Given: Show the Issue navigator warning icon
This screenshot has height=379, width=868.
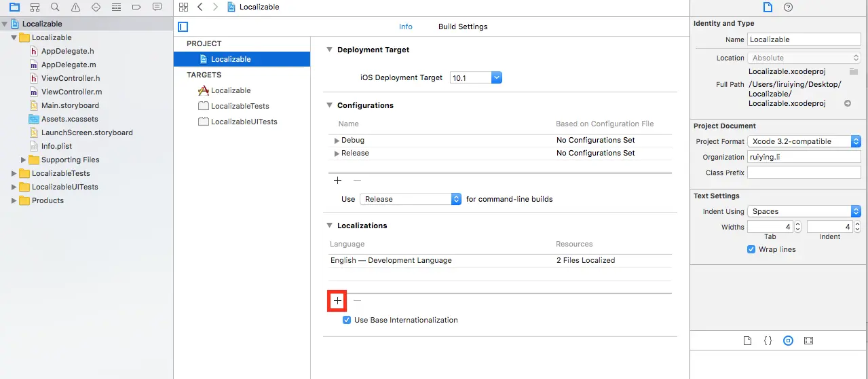Looking at the screenshot, I should tap(75, 7).
